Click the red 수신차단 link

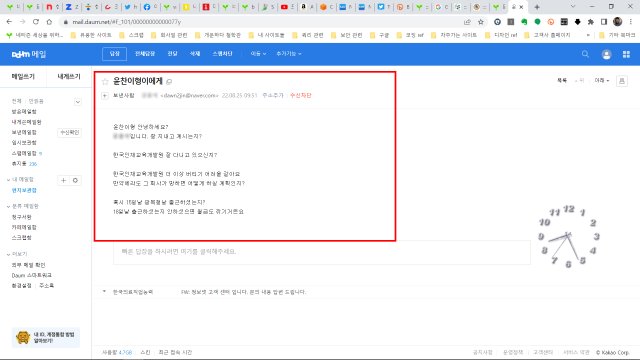(x=300, y=95)
